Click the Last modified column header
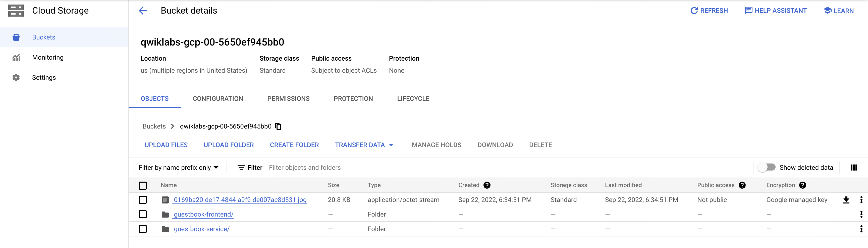The height and width of the screenshot is (248, 868). (x=623, y=185)
